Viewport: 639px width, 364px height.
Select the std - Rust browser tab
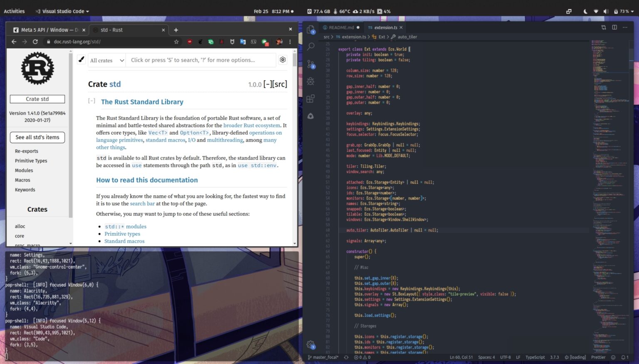[x=125, y=30]
